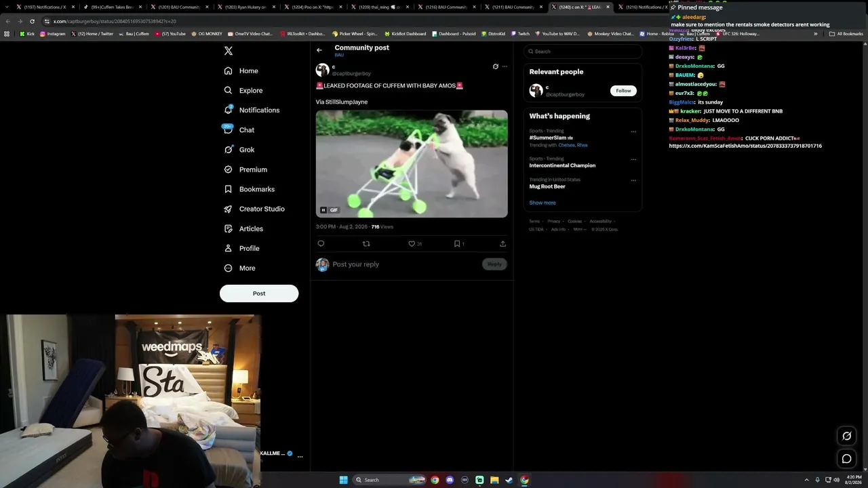Go back using the Community post arrow

click(319, 50)
